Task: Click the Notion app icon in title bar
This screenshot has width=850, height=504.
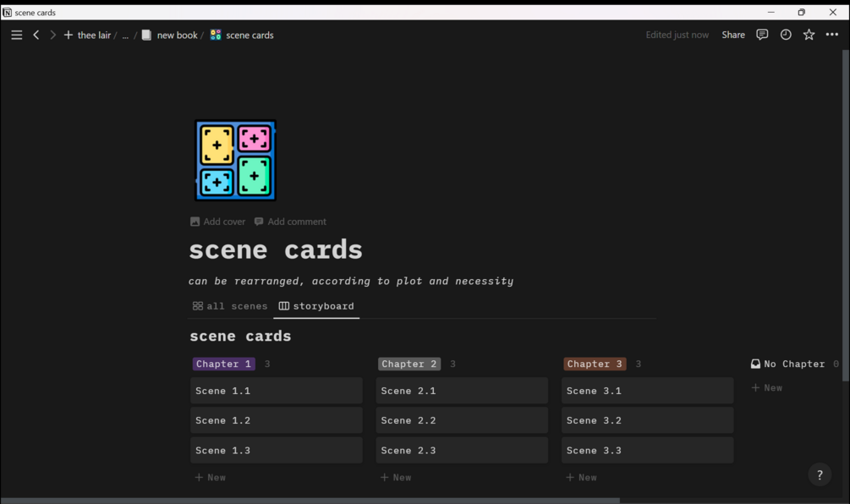Action: (x=7, y=13)
